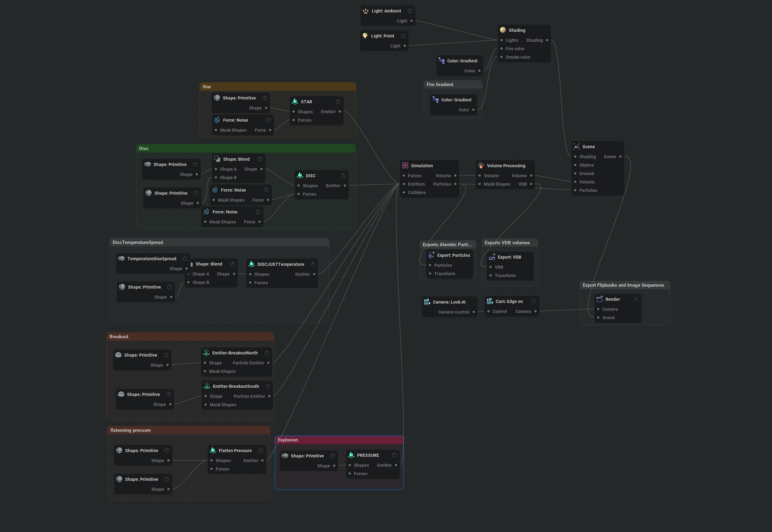
Task: Toggle Flatten Pressure node power button
Action: (x=261, y=450)
